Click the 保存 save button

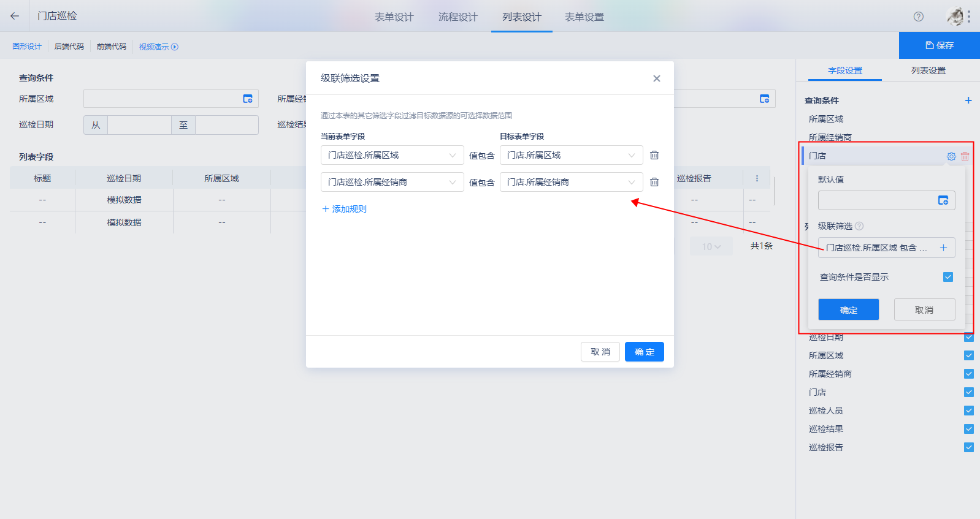point(940,45)
